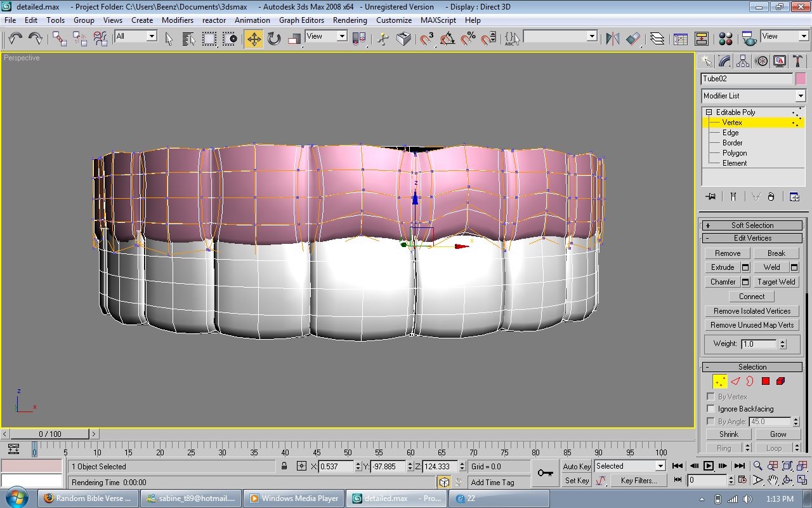Toggle Pin Stack in modifier panel
This screenshot has width=812, height=508.
coord(710,197)
